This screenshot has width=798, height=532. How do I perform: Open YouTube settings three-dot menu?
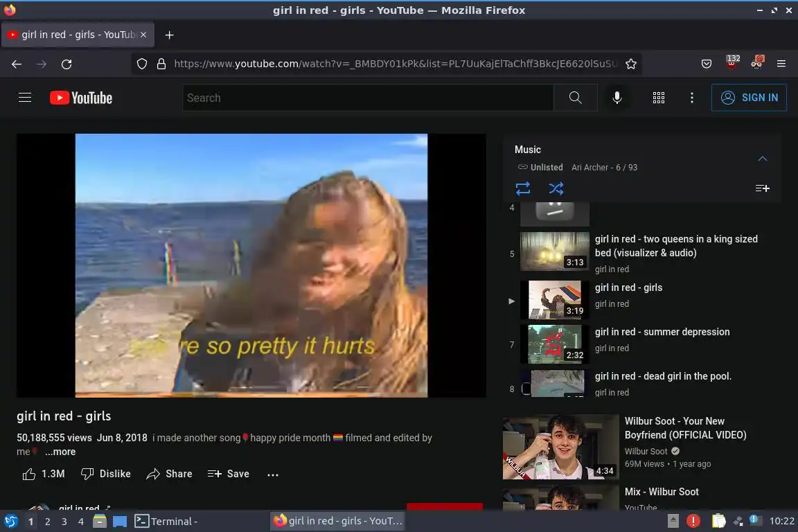click(691, 98)
